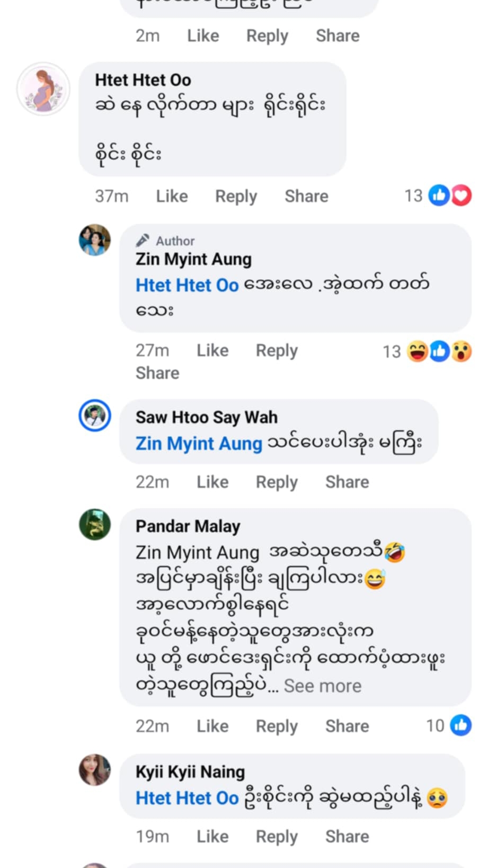Screen dimensions: 488x868
Task: Like Zin Myint Aung's reply
Action: 212,350
